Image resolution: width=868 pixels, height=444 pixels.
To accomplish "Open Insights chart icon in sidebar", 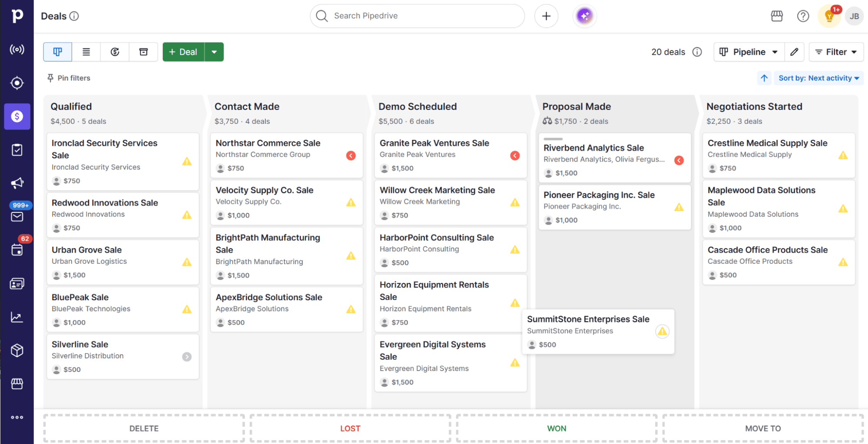I will 17,317.
